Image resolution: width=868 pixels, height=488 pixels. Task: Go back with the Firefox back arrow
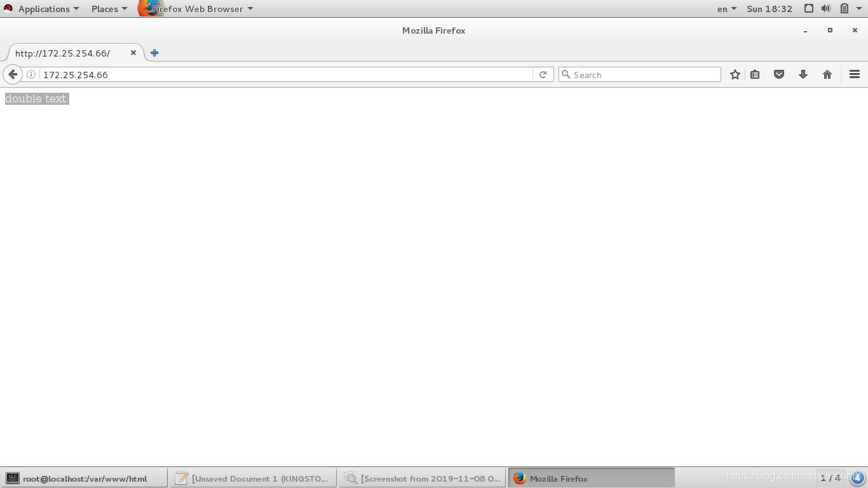(x=12, y=74)
